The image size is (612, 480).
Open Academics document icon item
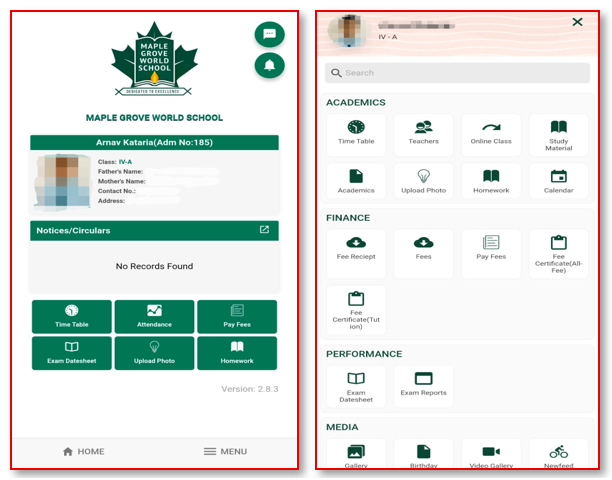(356, 181)
